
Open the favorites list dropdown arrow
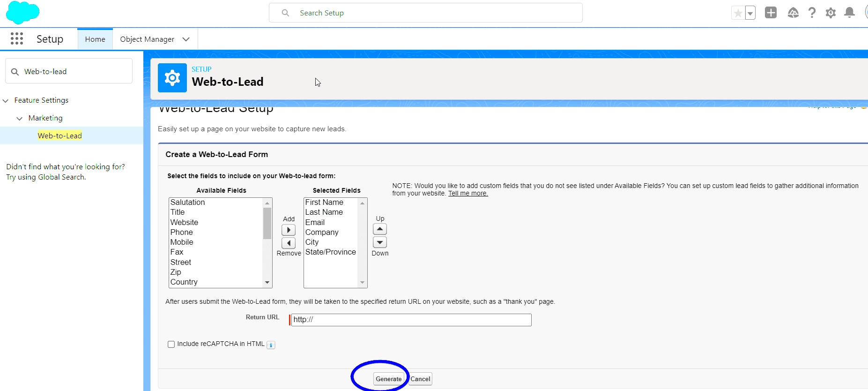click(x=750, y=13)
